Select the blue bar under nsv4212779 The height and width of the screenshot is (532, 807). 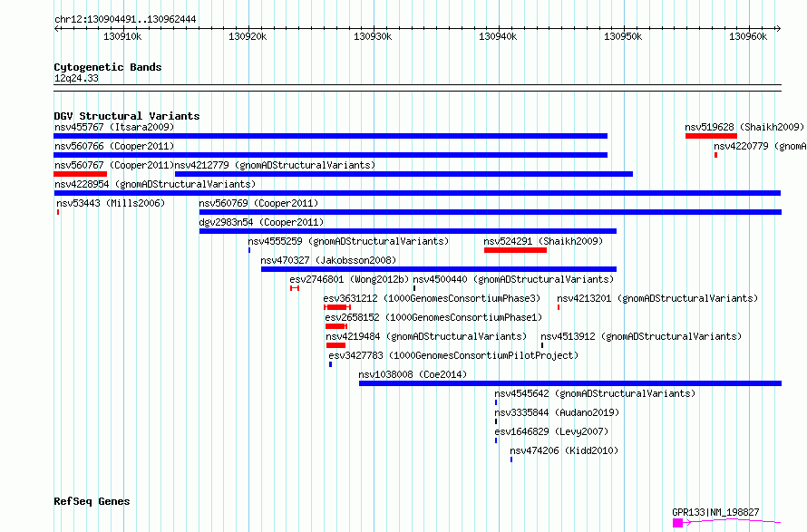point(404,174)
